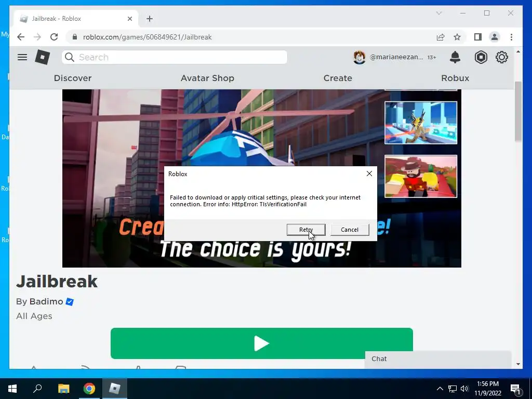
Task: Open File Explorer from taskbar
Action: [63, 389]
